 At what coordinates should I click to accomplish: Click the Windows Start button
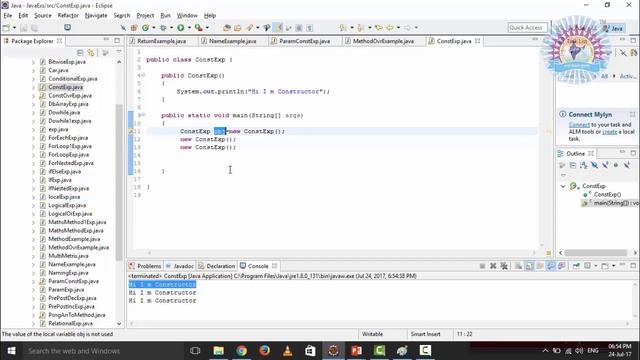(11, 351)
